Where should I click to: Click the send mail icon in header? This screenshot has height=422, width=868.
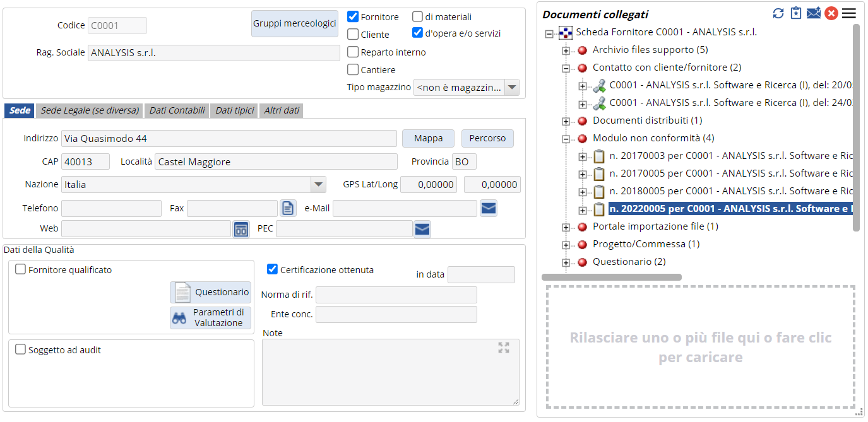pyautogui.click(x=814, y=13)
